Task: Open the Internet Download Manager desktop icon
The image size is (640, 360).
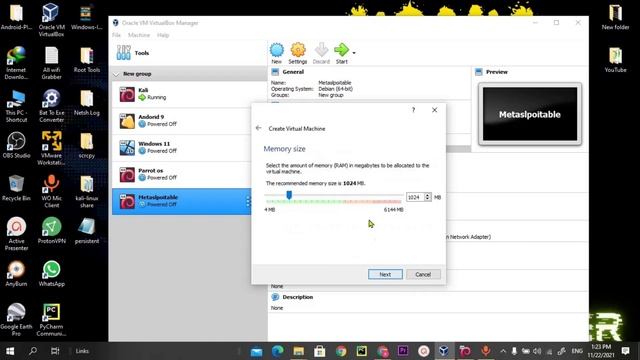Action: (16, 62)
